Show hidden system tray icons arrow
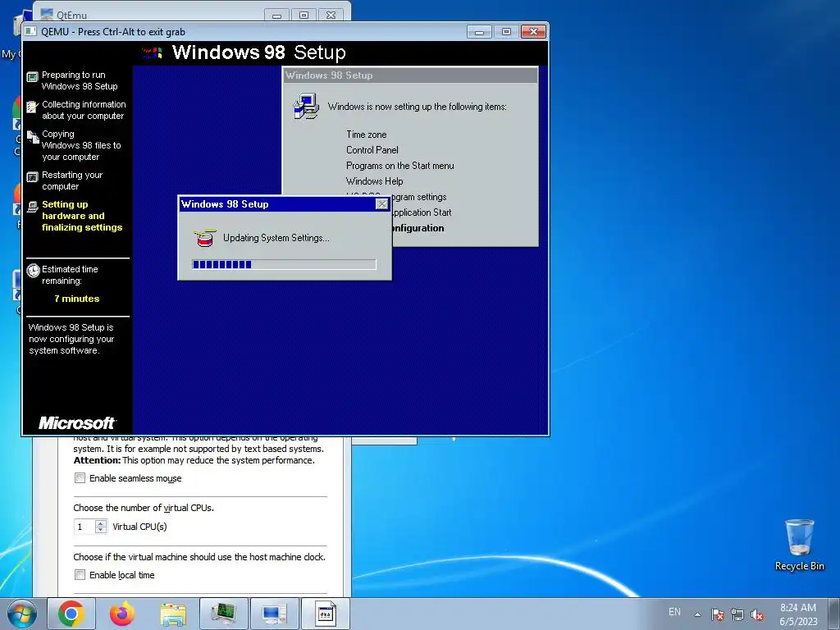 (697, 614)
